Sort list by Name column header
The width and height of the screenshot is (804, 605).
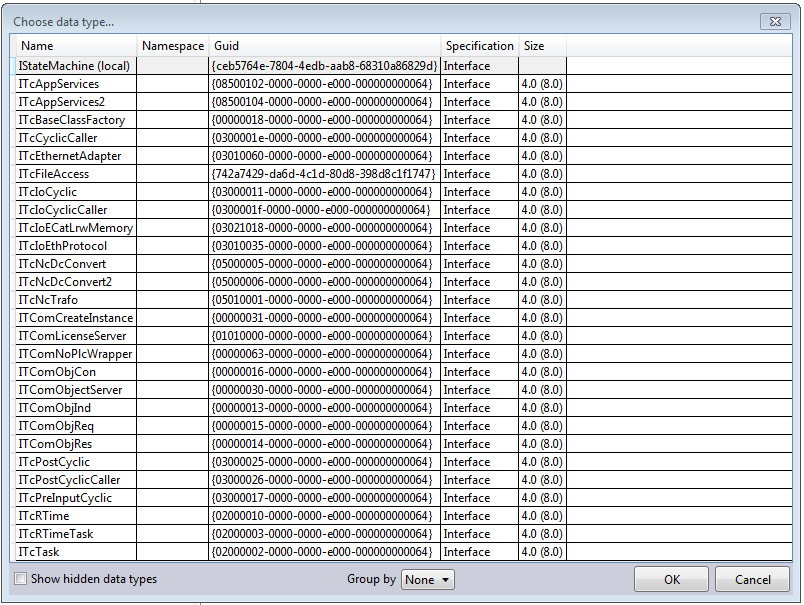[77, 46]
